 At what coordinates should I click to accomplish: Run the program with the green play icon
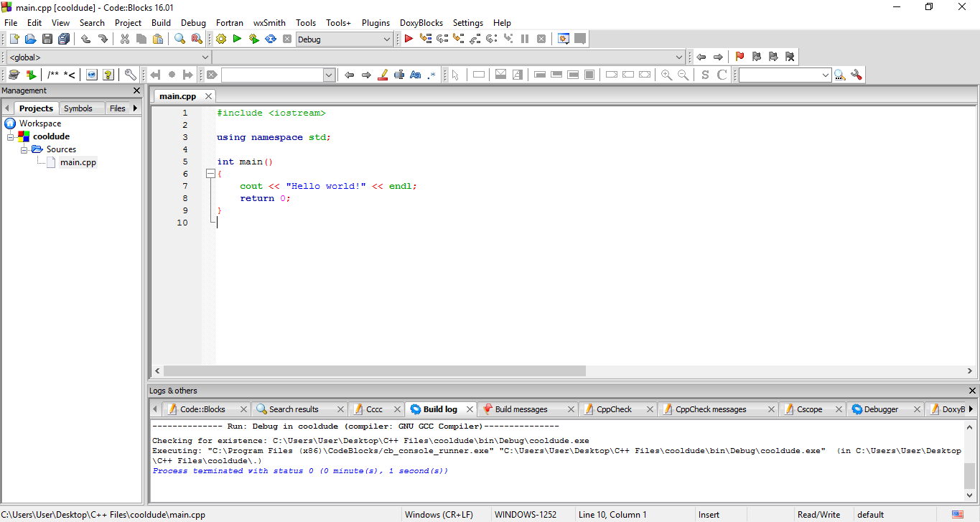pos(237,39)
